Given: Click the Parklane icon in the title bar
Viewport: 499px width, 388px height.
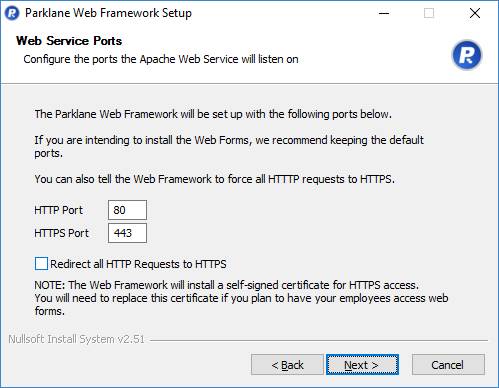Looking at the screenshot, I should pos(12,13).
